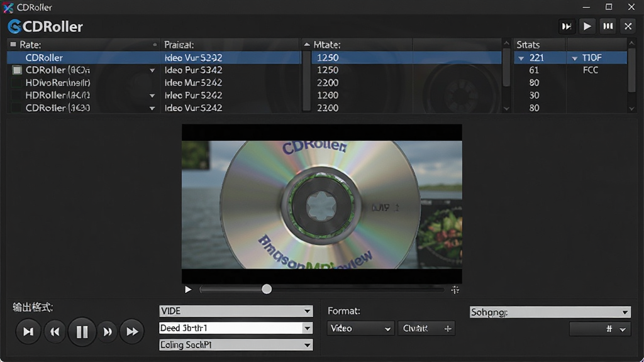The image size is (644, 362).
Task: Click the Stats panel scroll-up arrow
Action: (631, 43)
